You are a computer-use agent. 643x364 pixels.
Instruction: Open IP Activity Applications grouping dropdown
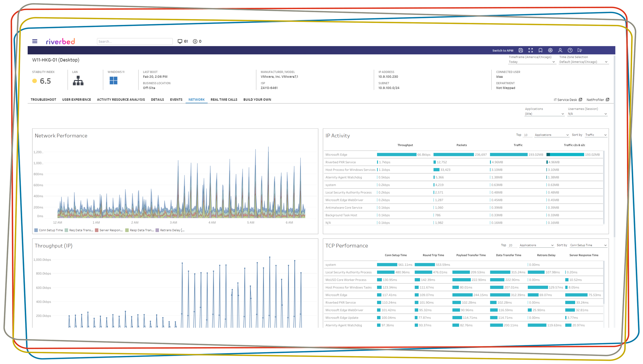click(x=552, y=135)
